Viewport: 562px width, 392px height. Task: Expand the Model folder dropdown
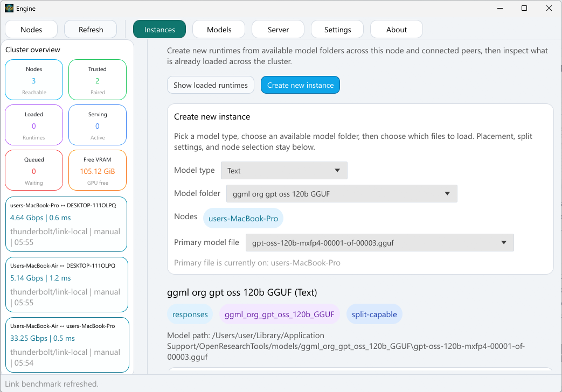[341, 193]
